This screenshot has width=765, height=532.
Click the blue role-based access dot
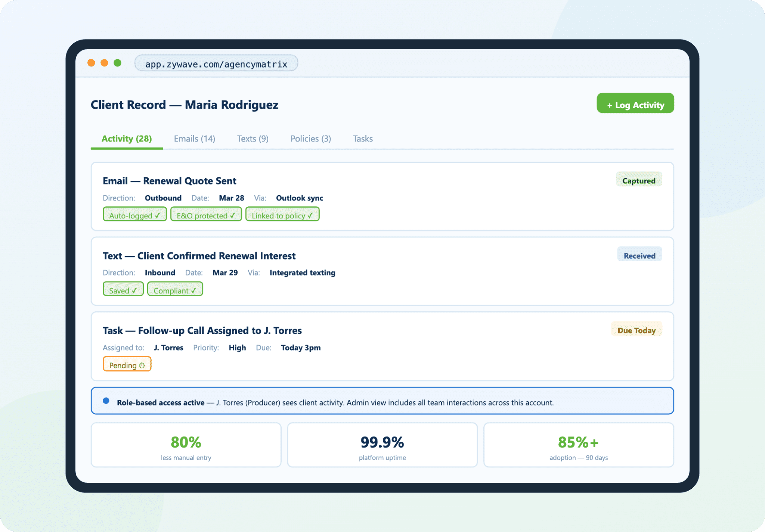point(106,401)
